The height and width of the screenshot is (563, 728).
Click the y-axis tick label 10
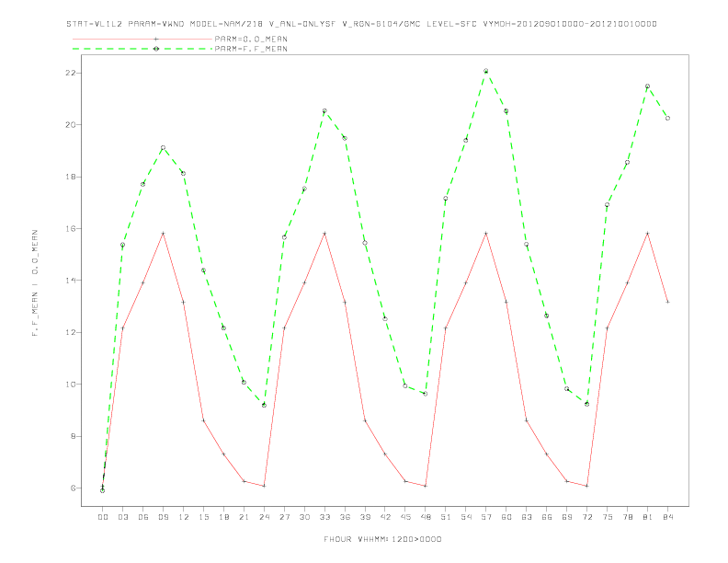[x=71, y=385]
